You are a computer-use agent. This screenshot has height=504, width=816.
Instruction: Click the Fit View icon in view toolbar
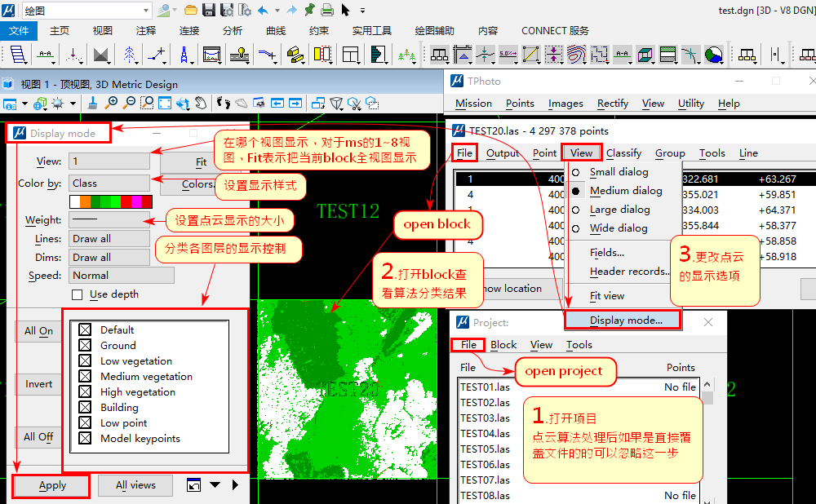click(165, 103)
